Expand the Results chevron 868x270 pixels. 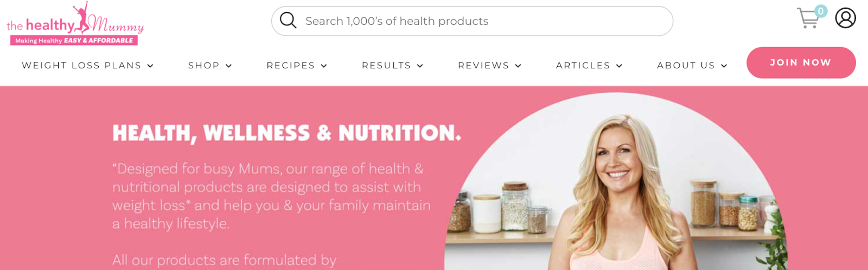click(x=420, y=66)
